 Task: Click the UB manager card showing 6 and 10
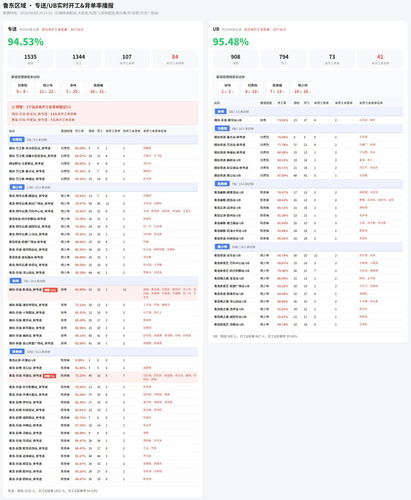pos(252,88)
